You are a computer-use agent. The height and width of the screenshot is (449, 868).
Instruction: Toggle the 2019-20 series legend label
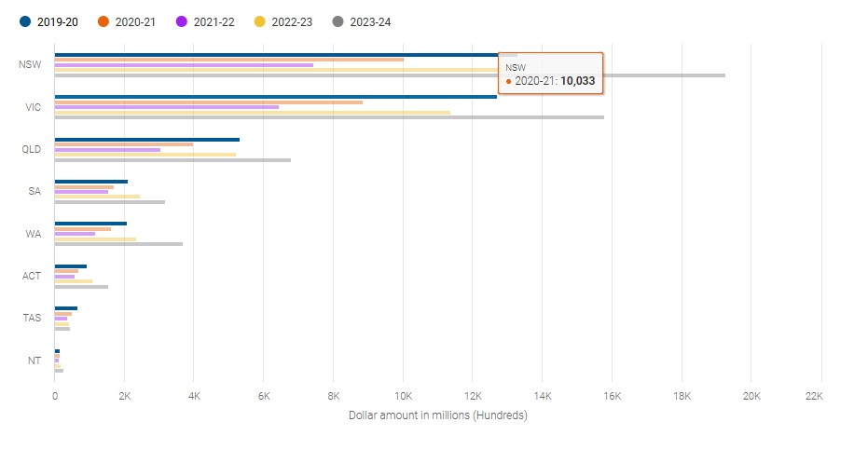point(58,21)
